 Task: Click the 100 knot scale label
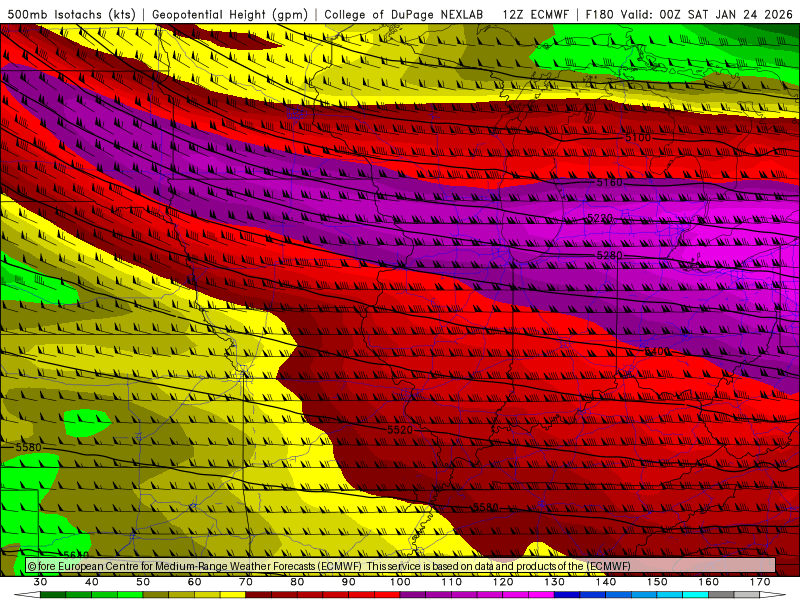point(400,582)
